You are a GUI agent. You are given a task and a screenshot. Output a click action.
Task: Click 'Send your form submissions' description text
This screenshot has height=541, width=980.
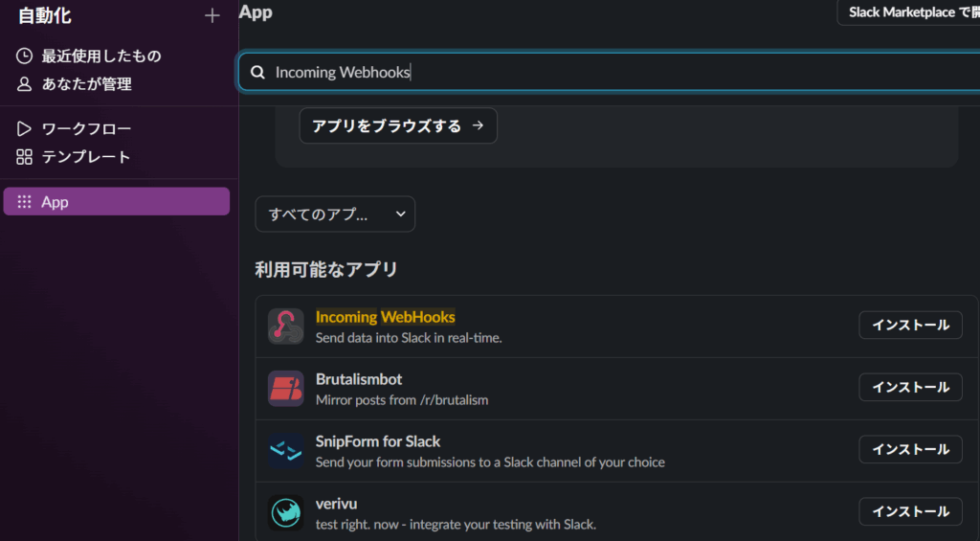click(x=490, y=462)
